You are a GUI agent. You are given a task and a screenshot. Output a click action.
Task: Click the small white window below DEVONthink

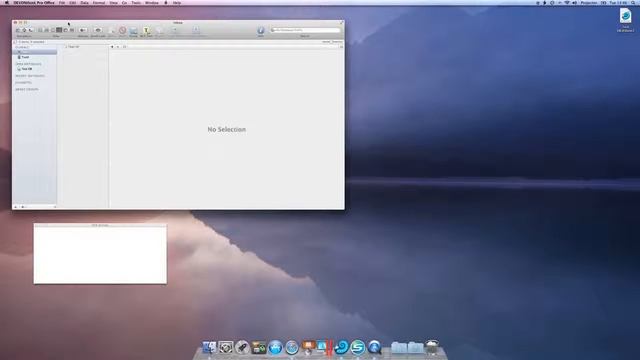[100, 254]
